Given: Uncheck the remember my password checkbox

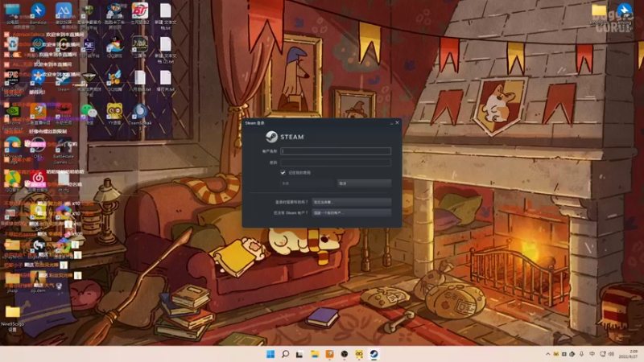Looking at the screenshot, I should click(283, 172).
